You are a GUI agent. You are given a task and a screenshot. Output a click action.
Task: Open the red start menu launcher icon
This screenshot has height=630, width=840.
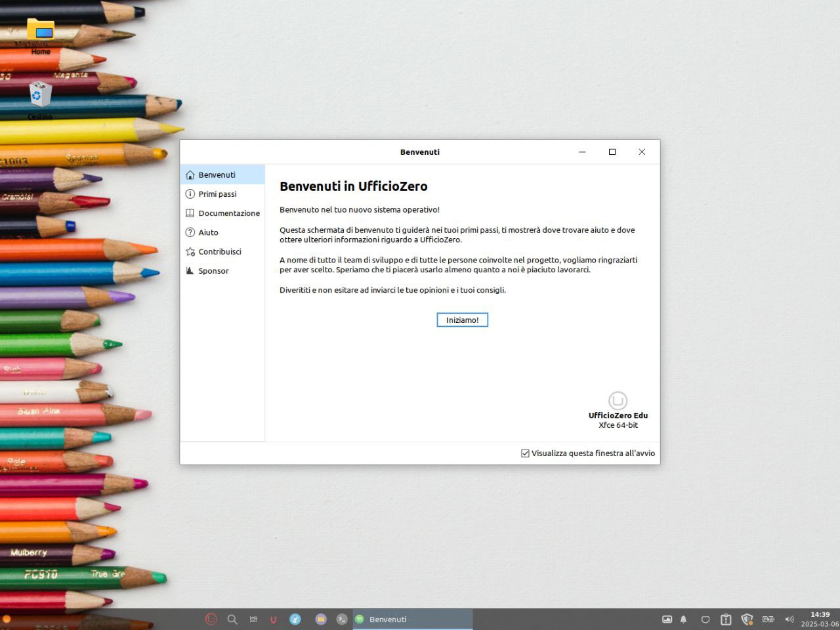[x=211, y=619]
